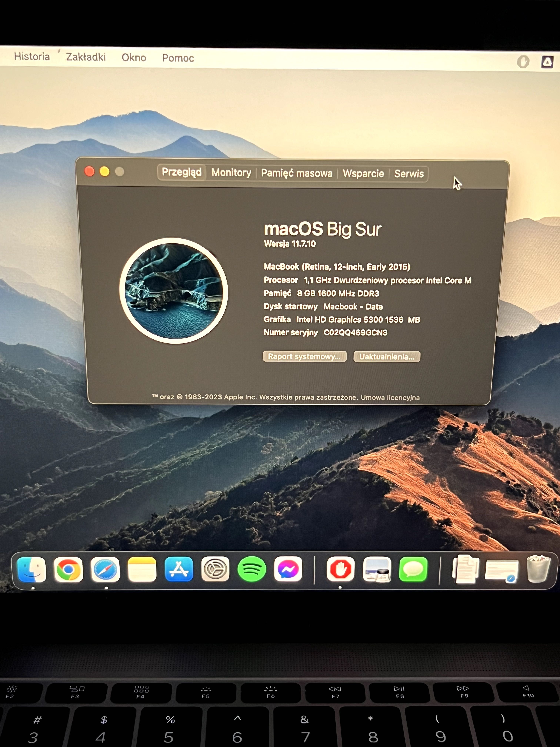Open the Okno menu
Image resolution: width=560 pixels, height=747 pixels.
134,58
